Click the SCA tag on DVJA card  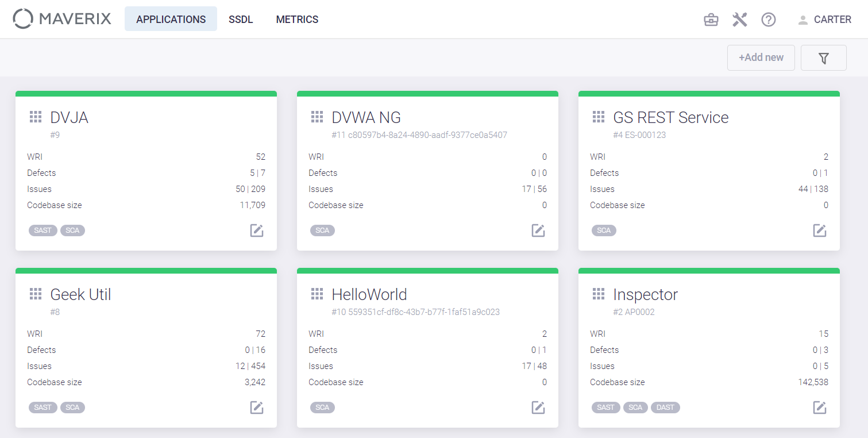(72, 230)
